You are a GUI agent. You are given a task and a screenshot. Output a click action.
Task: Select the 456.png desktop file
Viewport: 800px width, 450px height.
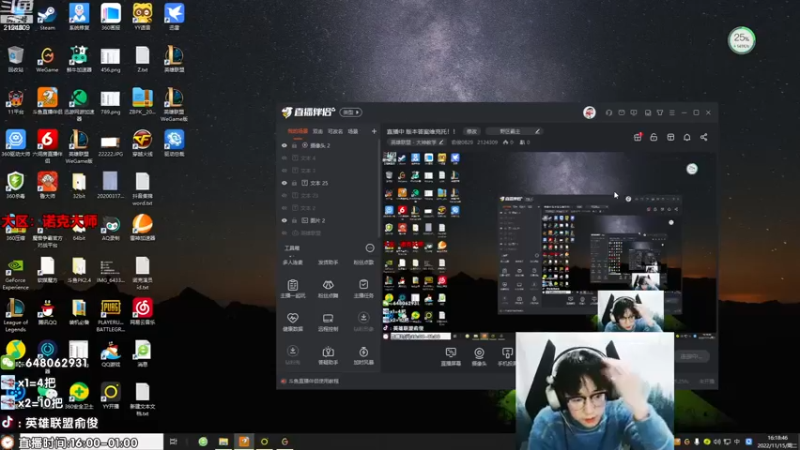(x=110, y=60)
